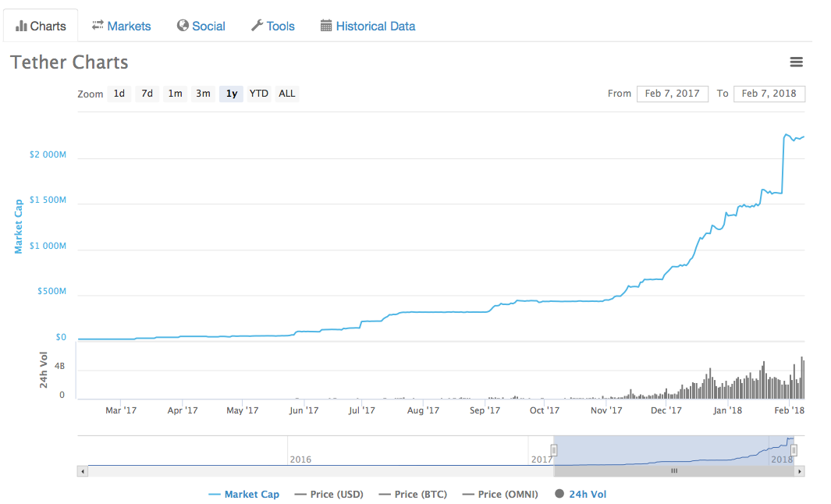The width and height of the screenshot is (831, 504).
Task: Click the Zoom label text
Action: pos(90,94)
